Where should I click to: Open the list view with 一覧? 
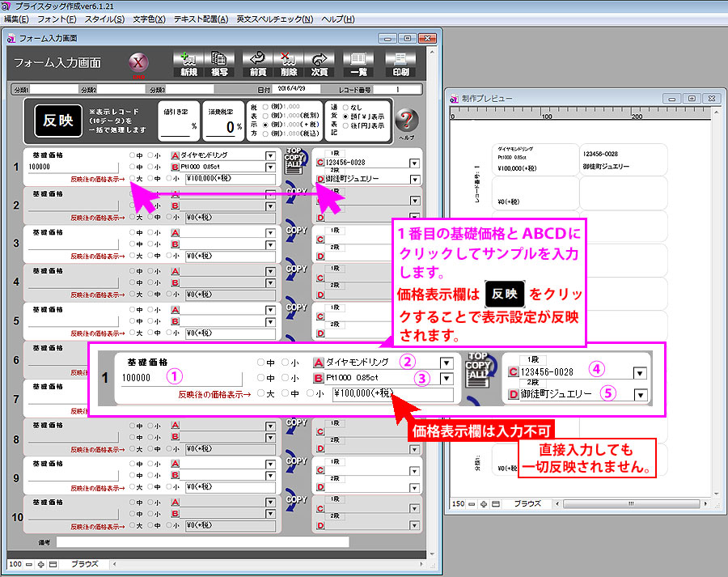(x=358, y=64)
